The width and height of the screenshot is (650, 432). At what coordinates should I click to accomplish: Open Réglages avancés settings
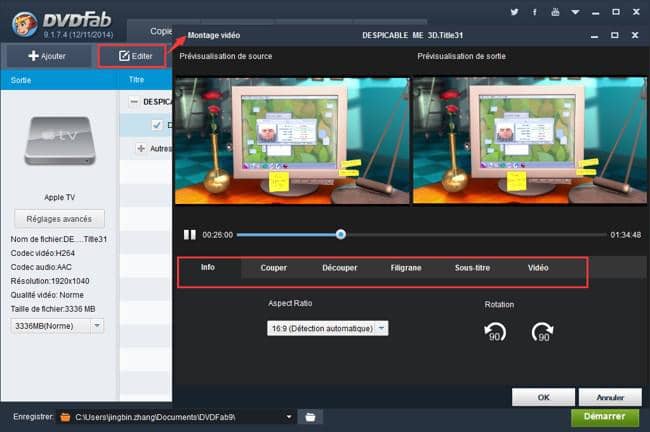pos(59,219)
